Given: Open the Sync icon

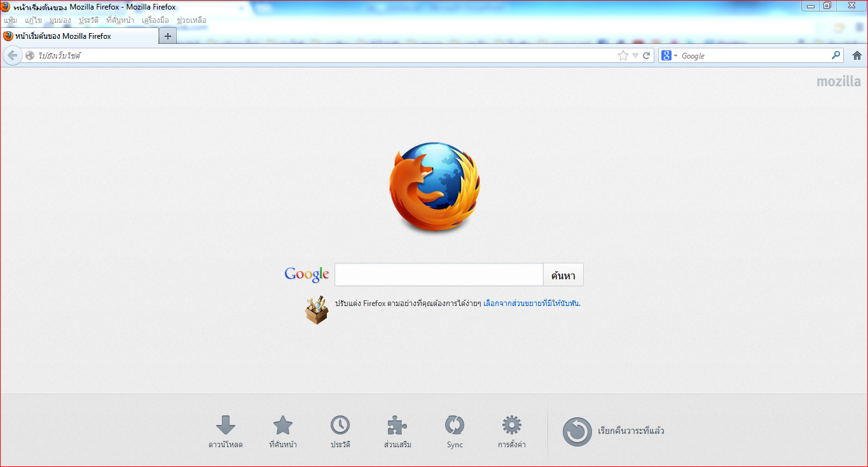Looking at the screenshot, I should [455, 425].
